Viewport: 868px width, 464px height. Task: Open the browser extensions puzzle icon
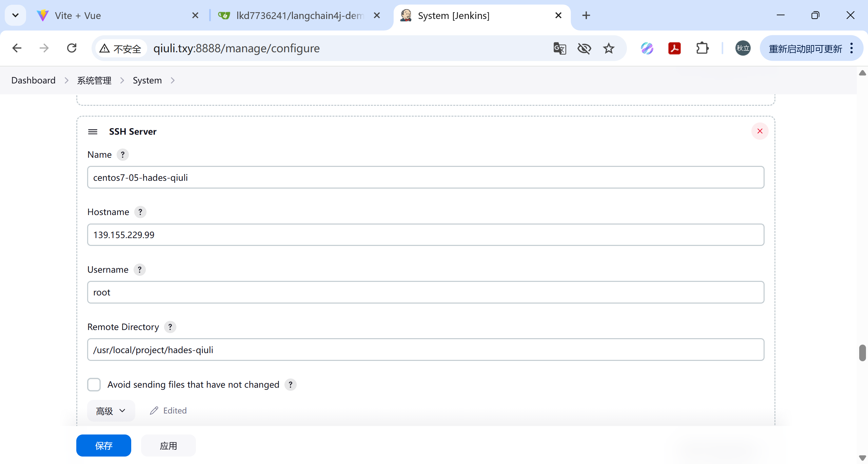[702, 49]
